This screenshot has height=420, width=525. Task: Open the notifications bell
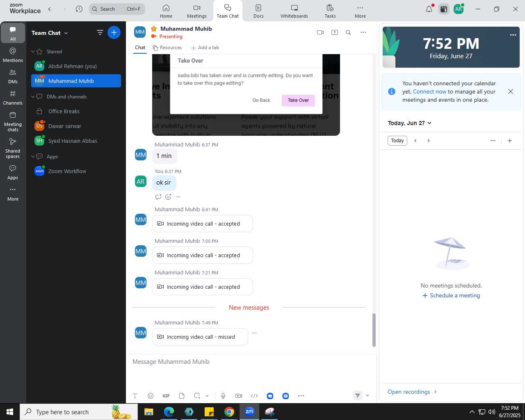click(429, 9)
